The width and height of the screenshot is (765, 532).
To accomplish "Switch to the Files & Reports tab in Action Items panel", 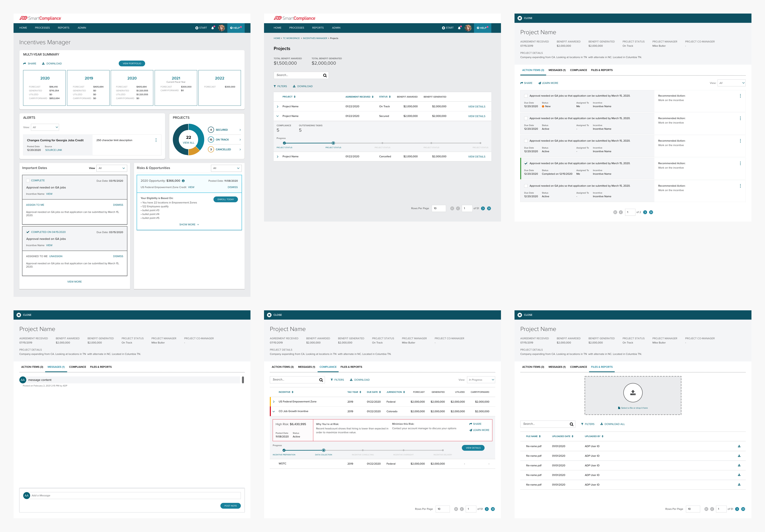I will pyautogui.click(x=601, y=70).
